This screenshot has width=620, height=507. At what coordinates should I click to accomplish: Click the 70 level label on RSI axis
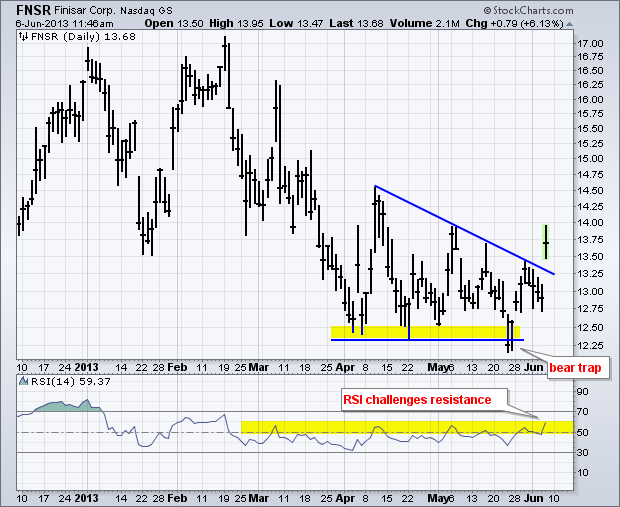[582, 412]
